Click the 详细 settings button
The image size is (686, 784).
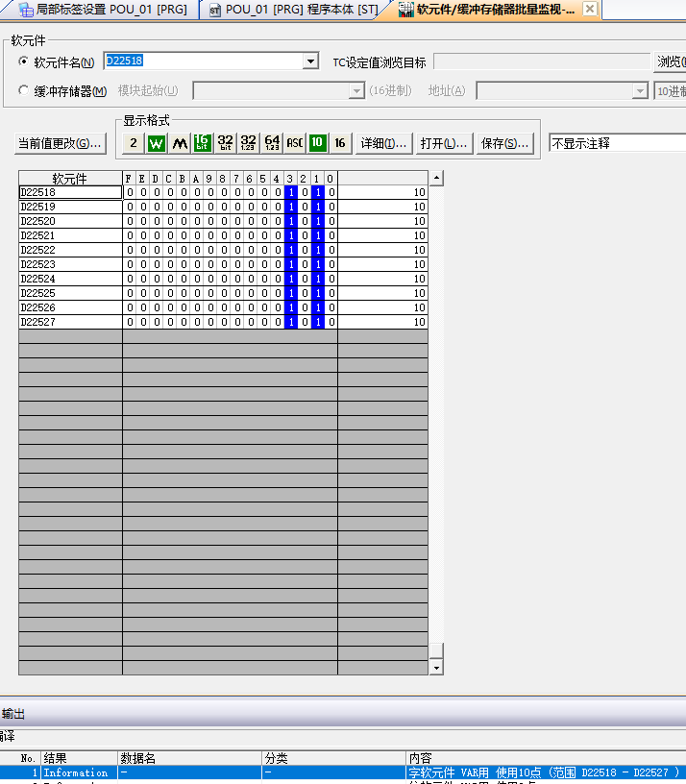pyautogui.click(x=383, y=143)
